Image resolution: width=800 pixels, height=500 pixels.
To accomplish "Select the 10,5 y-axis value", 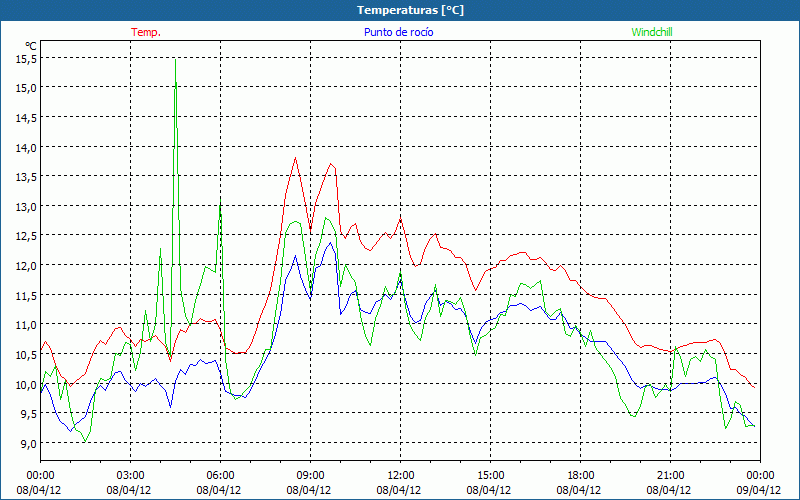I will point(27,355).
